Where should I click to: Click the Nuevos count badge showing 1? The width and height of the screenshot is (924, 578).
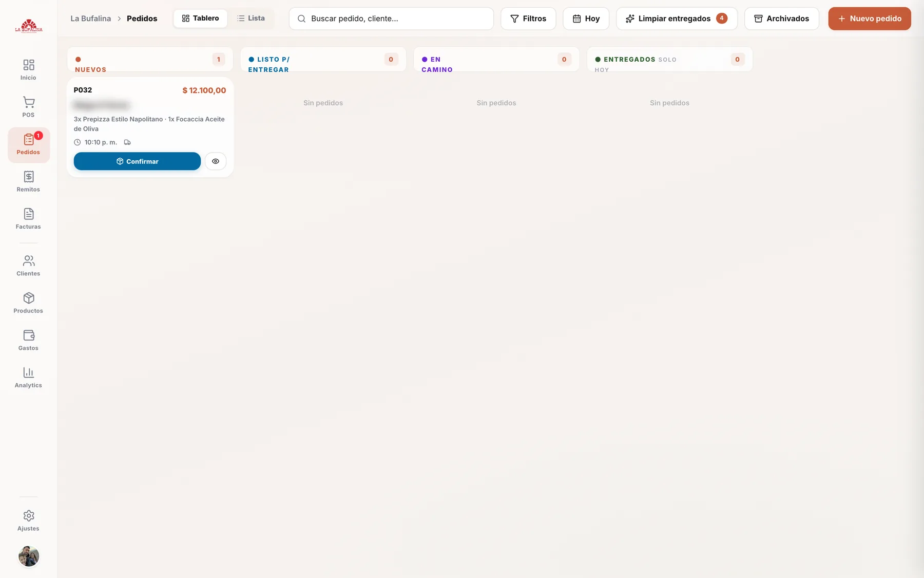(219, 60)
